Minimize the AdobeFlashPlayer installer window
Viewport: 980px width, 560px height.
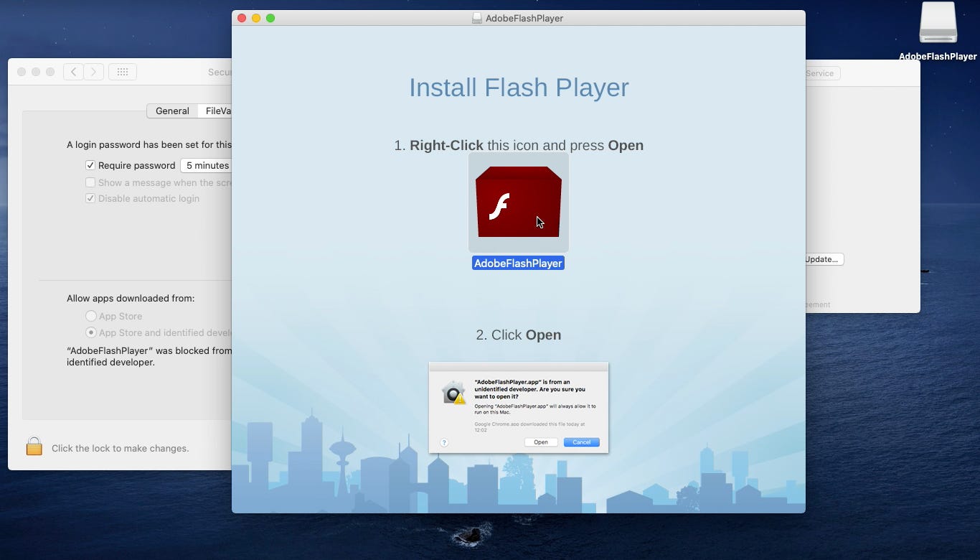[256, 18]
